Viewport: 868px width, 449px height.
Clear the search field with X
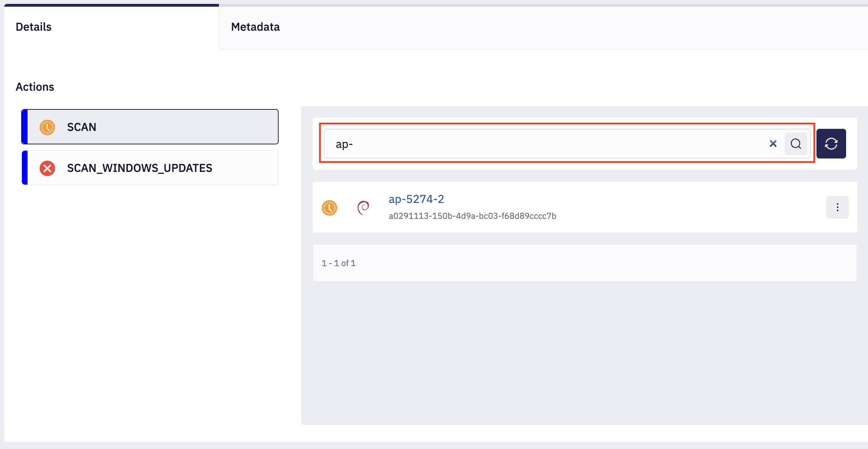773,144
